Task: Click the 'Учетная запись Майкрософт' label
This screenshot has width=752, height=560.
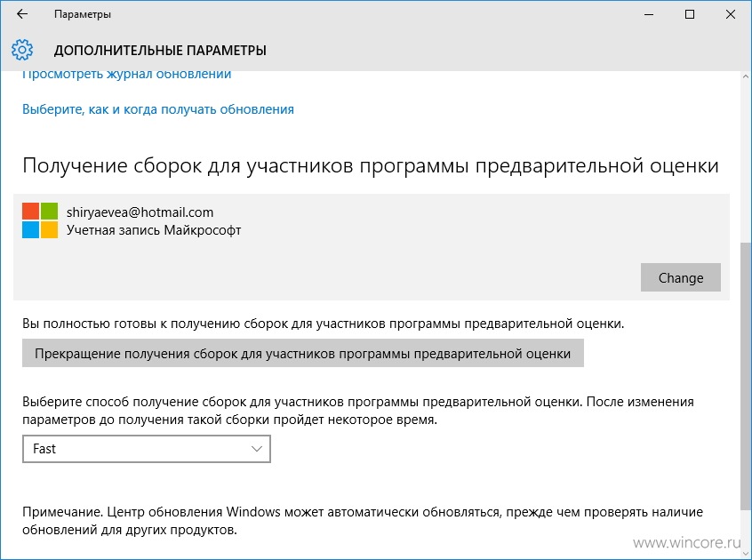Action: 154,230
